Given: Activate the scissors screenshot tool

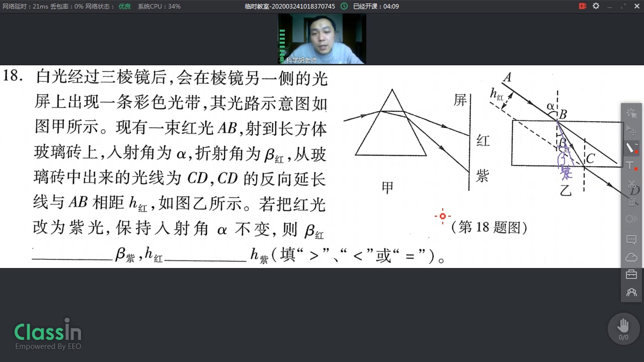Looking at the screenshot, I should tap(631, 184).
